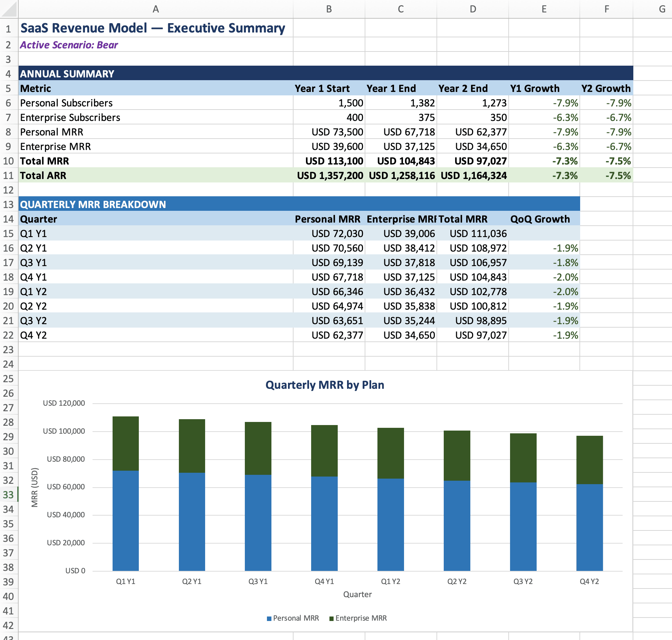
Task: Click the Personal MRR legend swatch
Action: [269, 619]
